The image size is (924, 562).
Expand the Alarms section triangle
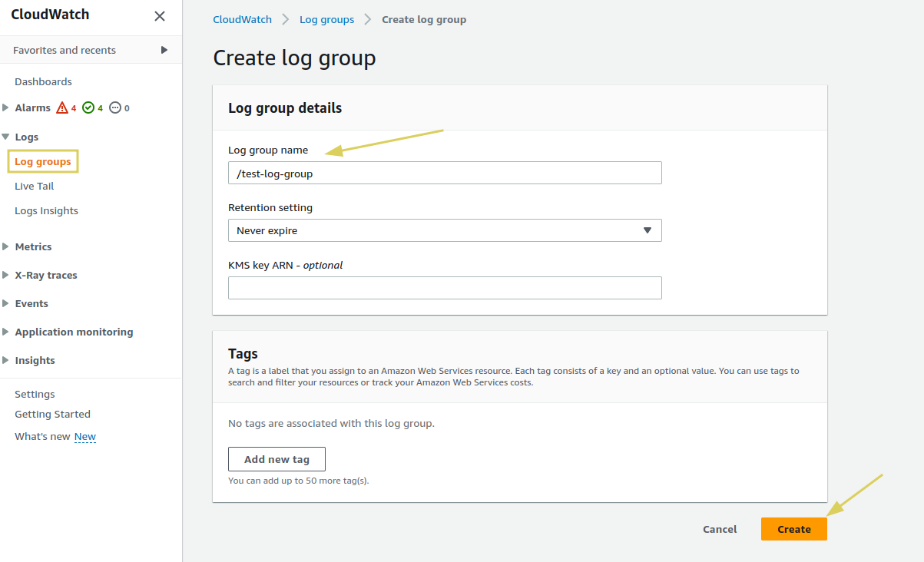pyautogui.click(x=5, y=107)
